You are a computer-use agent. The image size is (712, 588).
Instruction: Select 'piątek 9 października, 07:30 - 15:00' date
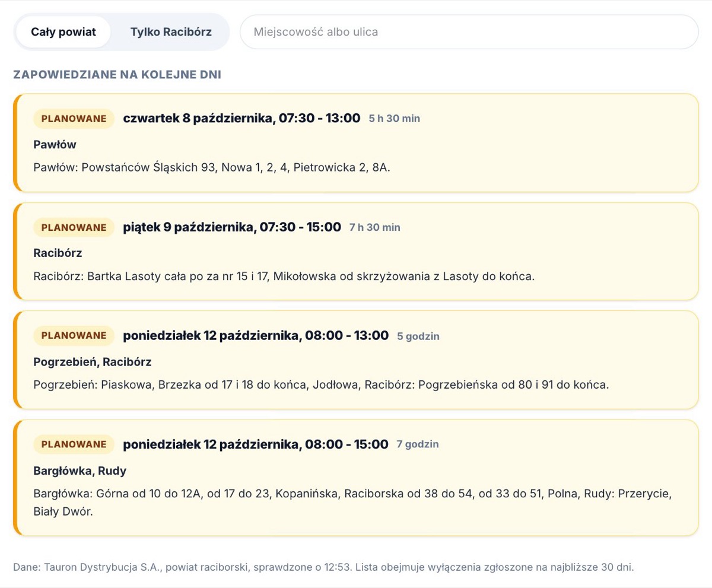232,227
